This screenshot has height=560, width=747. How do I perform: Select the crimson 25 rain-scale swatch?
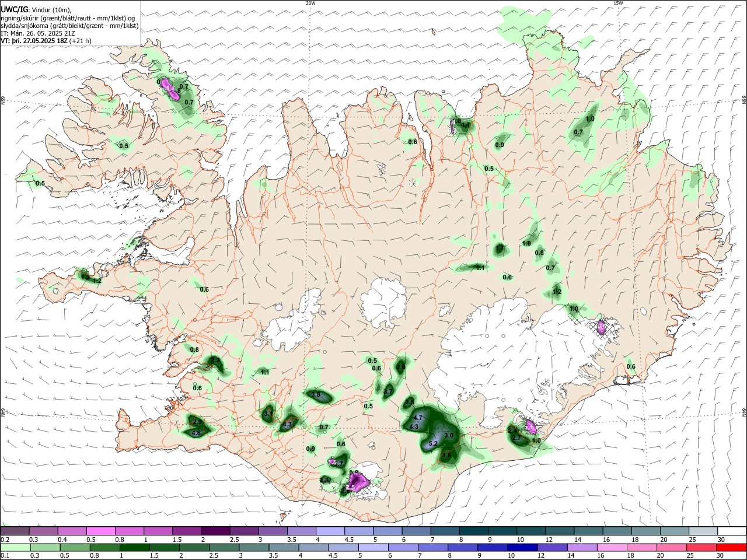(701, 547)
